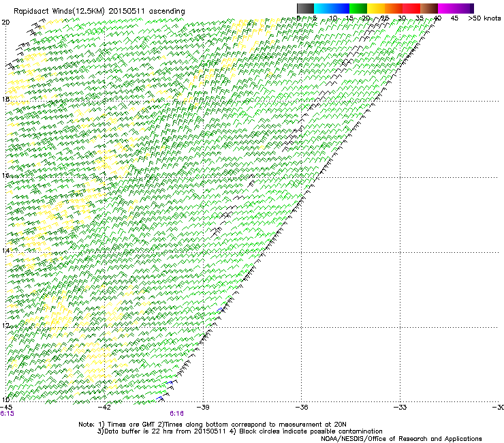Click latitude axis label '14'
This screenshot has width=504, height=443.
pyautogui.click(x=5, y=251)
